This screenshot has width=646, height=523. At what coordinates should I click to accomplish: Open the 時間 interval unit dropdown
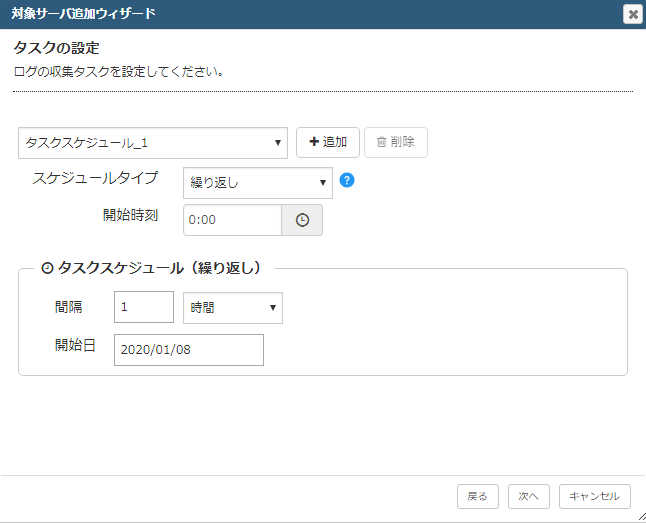tap(233, 308)
